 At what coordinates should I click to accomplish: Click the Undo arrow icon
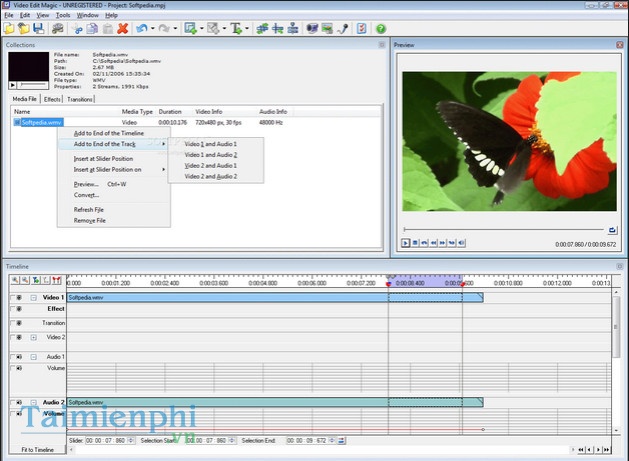tap(142, 28)
